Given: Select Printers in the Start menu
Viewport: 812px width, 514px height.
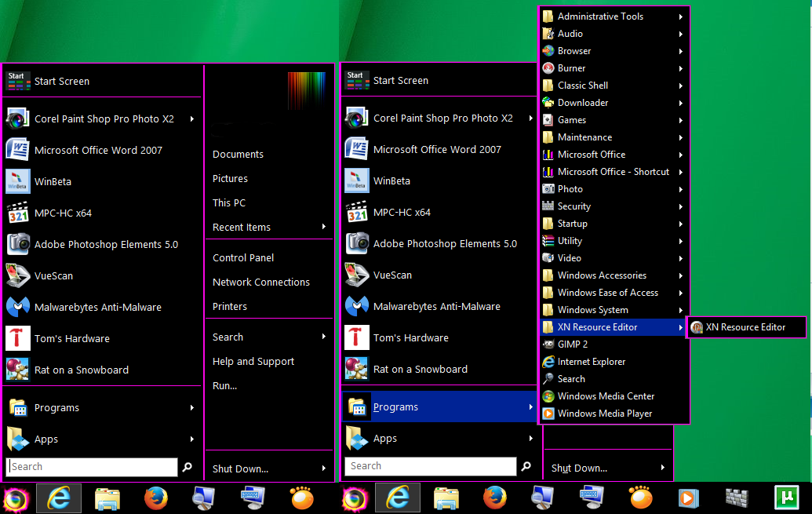Looking at the screenshot, I should point(229,306).
